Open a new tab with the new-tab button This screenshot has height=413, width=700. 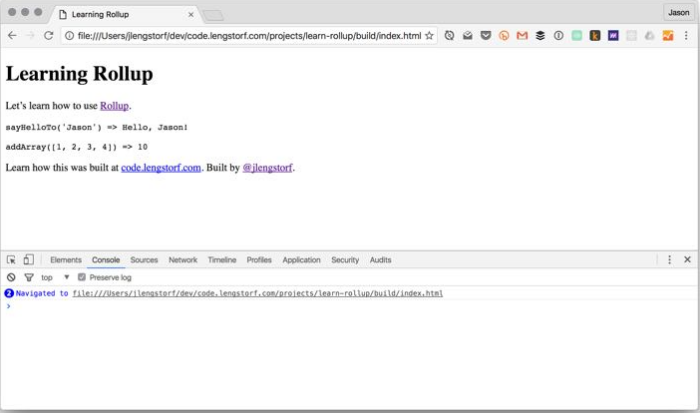(x=213, y=16)
